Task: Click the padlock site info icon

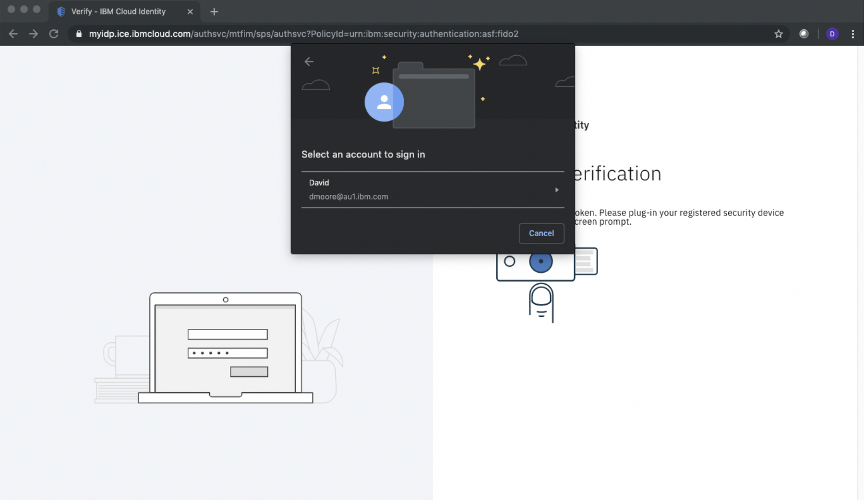Action: [79, 34]
